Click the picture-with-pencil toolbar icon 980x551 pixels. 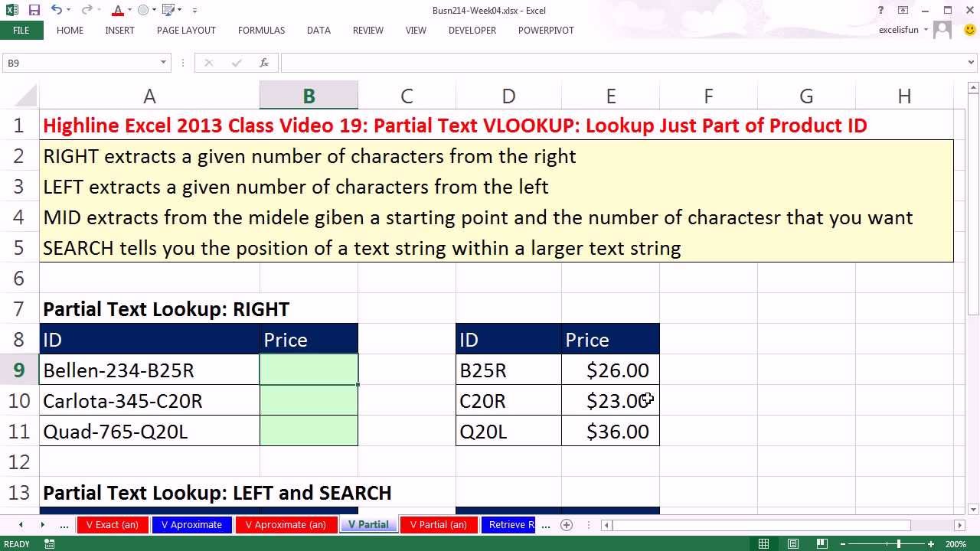(x=168, y=11)
